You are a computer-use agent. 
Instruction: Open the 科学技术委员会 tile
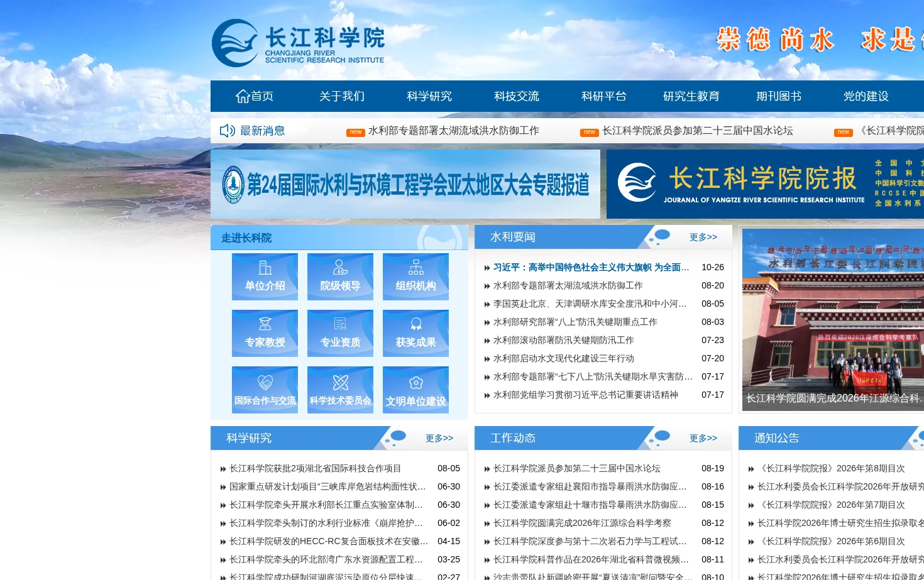click(x=340, y=390)
